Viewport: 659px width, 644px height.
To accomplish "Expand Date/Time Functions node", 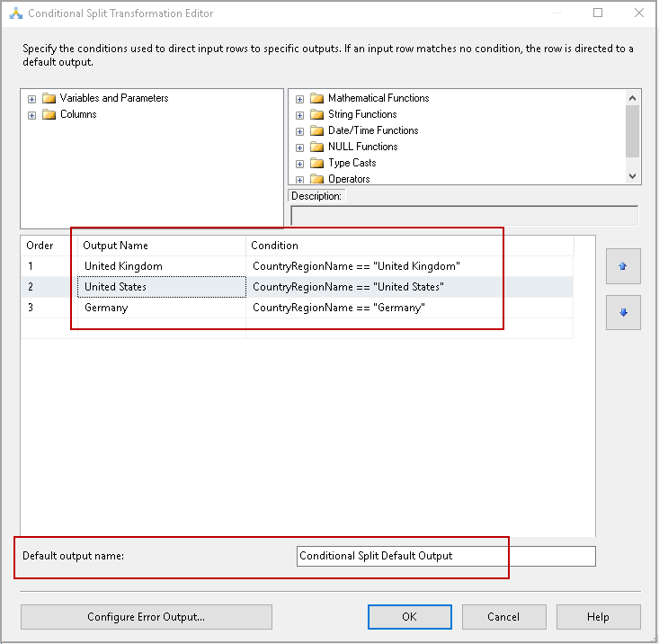I will point(299,131).
